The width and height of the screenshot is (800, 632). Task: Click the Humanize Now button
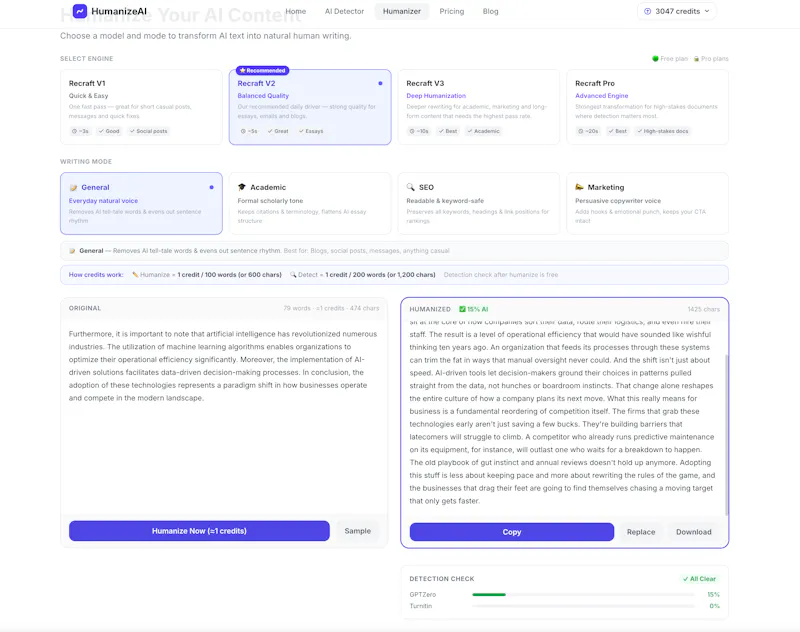(199, 531)
